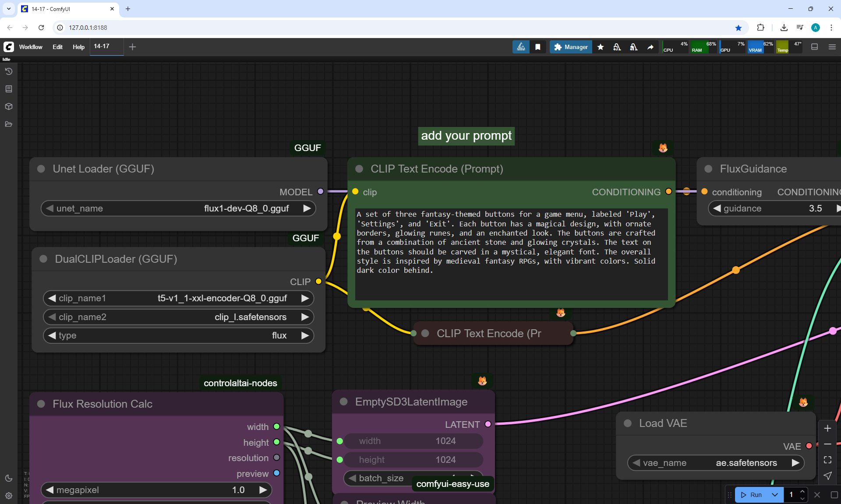This screenshot has width=841, height=504.
Task: Toggle dark theme moon icon
Action: [9, 478]
